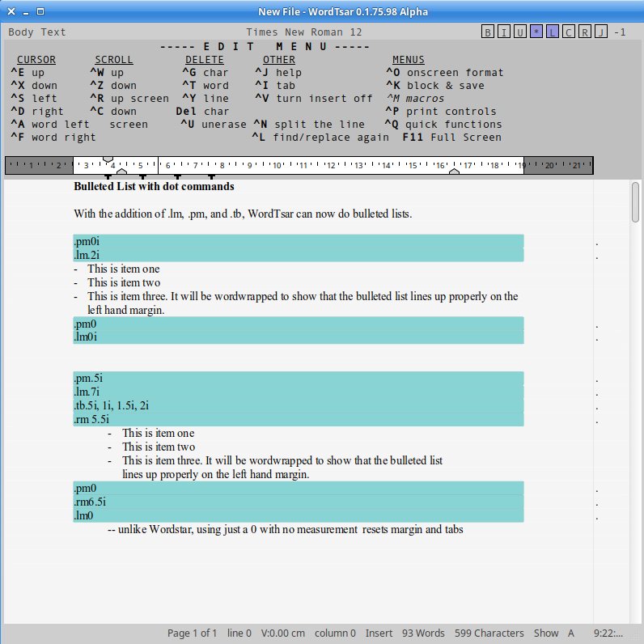The image size is (644, 644).
Task: Click the status bar clock
Action: click(608, 633)
